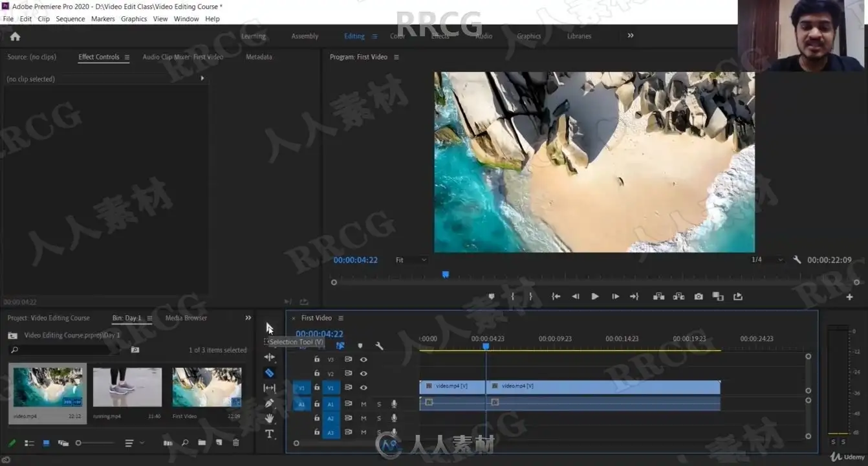The height and width of the screenshot is (466, 868).
Task: Select the Razor tool in the toolbar
Action: tap(269, 373)
